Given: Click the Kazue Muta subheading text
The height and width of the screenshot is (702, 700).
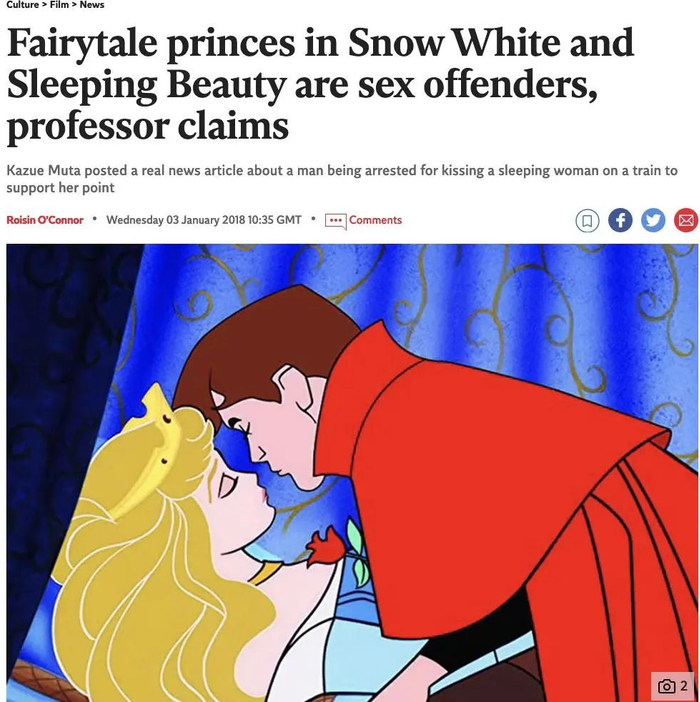Looking at the screenshot, I should coord(341,179).
